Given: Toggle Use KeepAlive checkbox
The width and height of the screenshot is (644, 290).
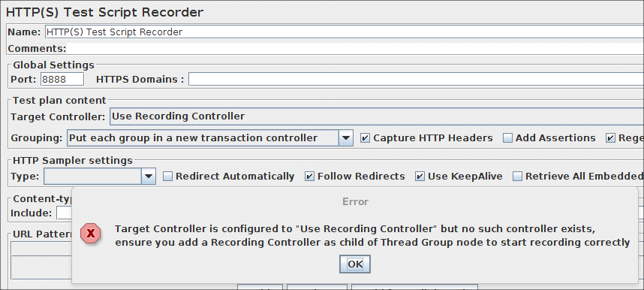Looking at the screenshot, I should 420,177.
